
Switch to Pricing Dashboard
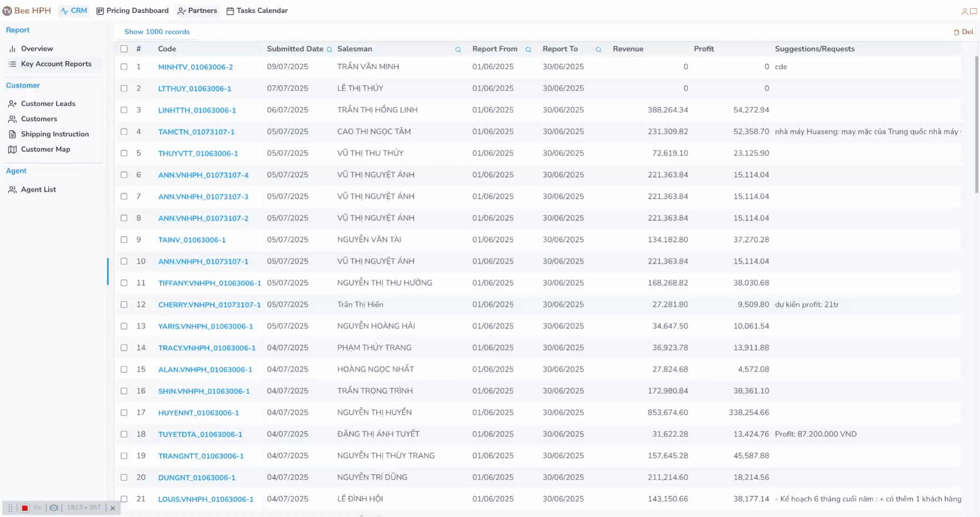[x=132, y=11]
